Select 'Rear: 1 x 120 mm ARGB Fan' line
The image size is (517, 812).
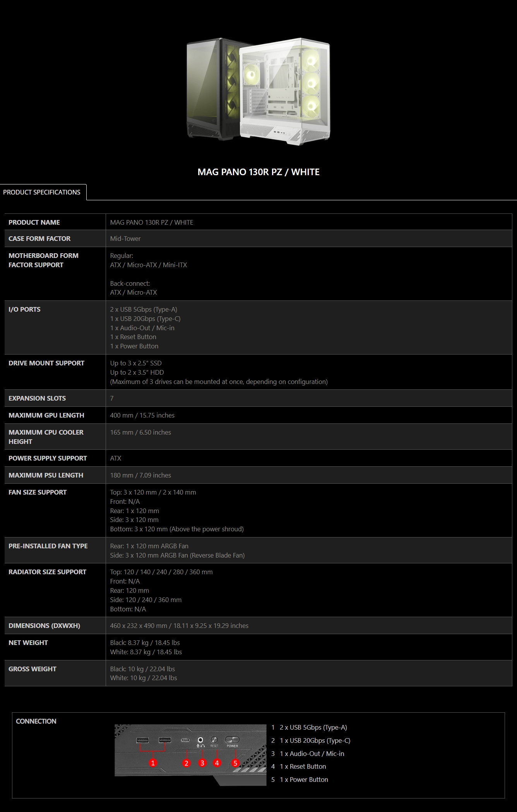[149, 546]
